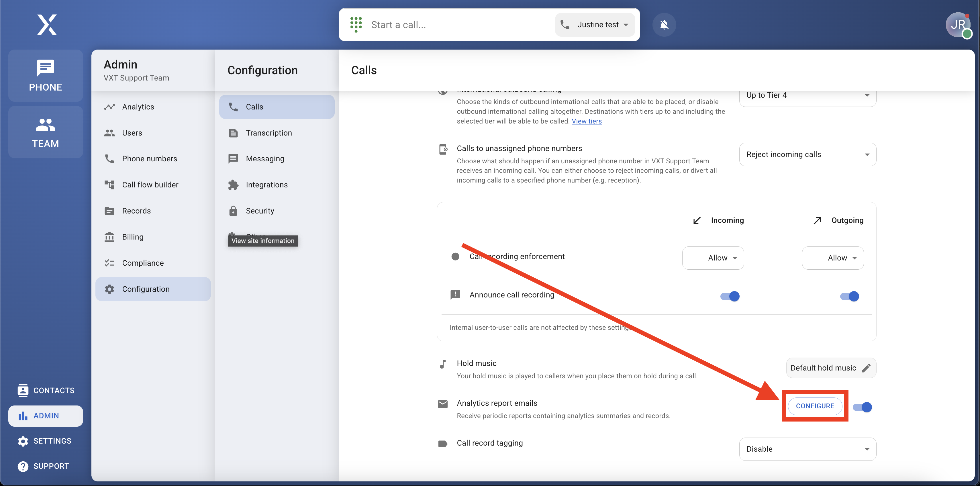Click the Billing bank icon
This screenshot has height=486, width=980.
tap(109, 237)
